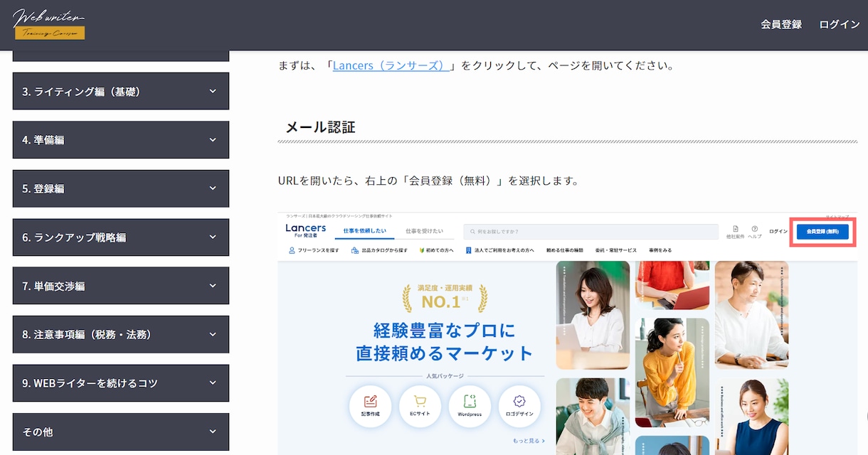Open ログイン in the top header

(840, 24)
